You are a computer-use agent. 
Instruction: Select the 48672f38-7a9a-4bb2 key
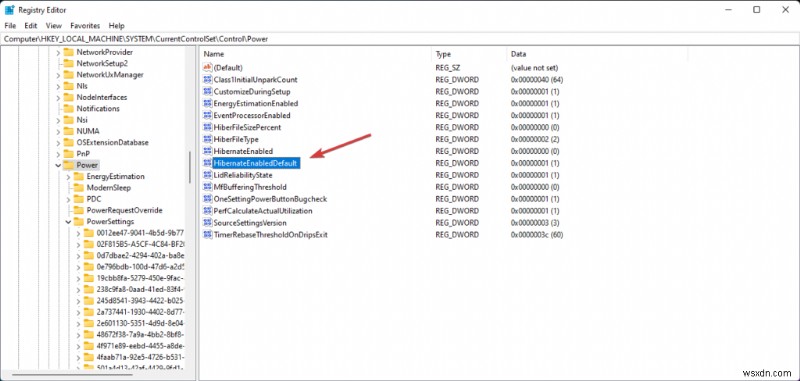pos(140,335)
